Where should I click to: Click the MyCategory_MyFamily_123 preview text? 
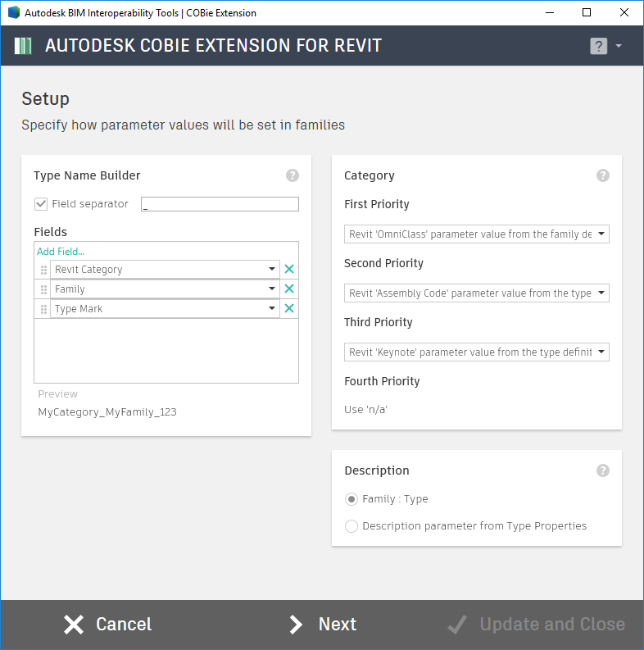click(107, 412)
